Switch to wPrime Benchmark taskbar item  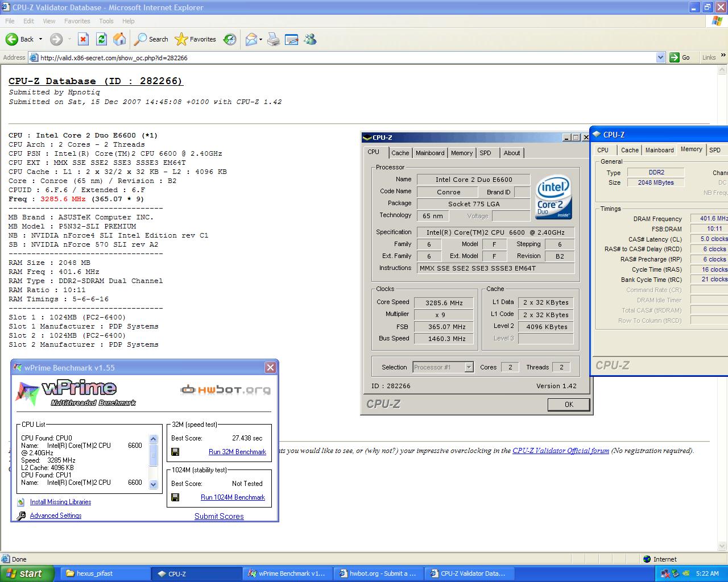coord(287,573)
